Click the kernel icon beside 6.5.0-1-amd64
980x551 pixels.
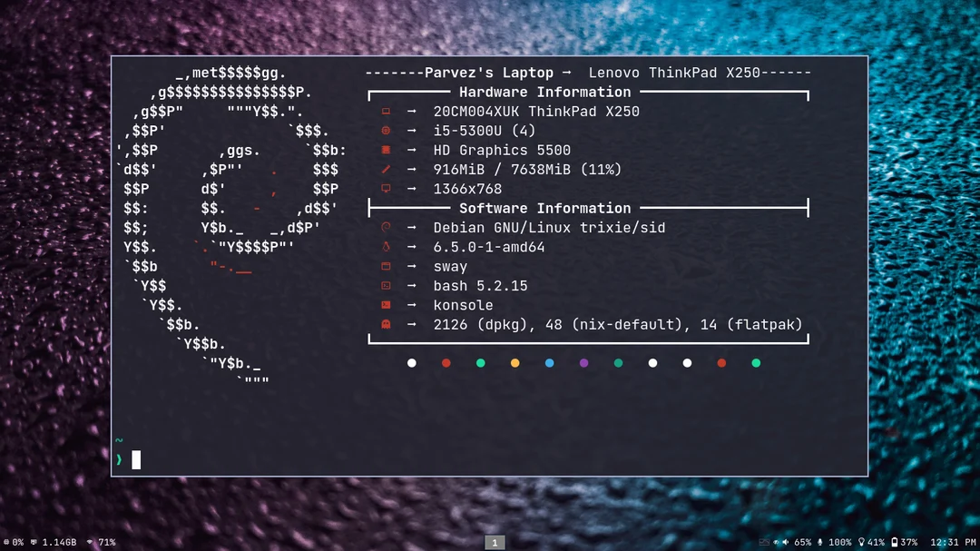click(x=386, y=247)
